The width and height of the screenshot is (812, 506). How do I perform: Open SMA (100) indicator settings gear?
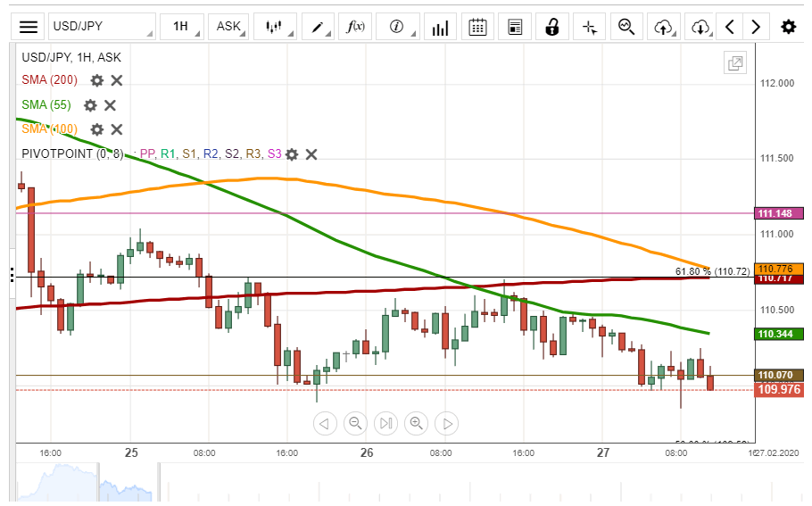pos(97,129)
